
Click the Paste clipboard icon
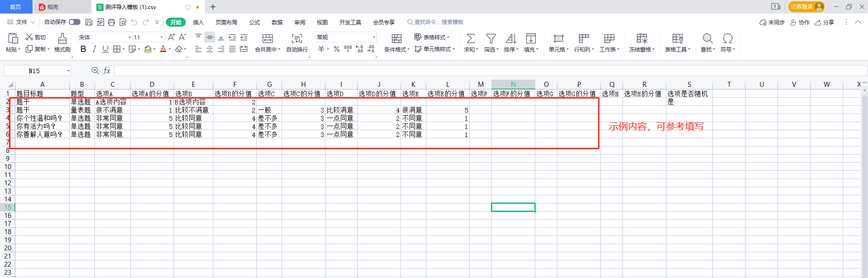[x=13, y=38]
